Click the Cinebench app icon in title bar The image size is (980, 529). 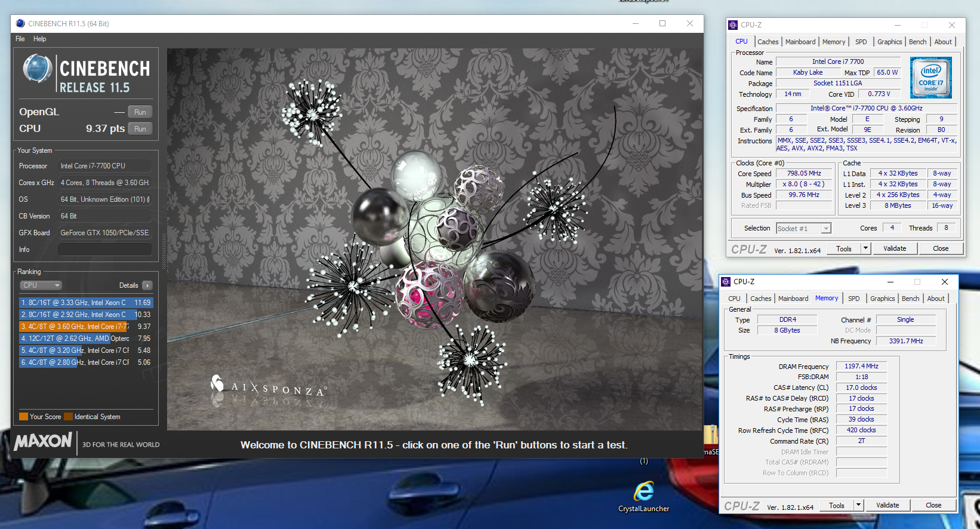(20, 23)
